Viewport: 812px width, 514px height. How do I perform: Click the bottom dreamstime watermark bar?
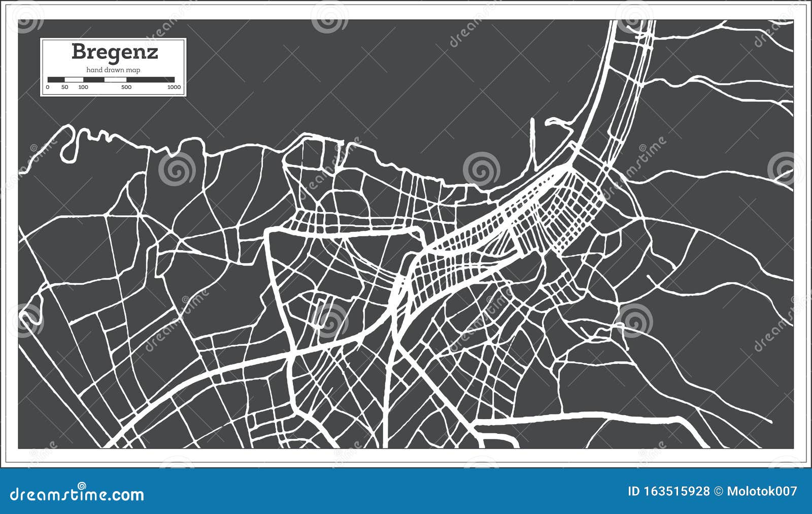406,491
